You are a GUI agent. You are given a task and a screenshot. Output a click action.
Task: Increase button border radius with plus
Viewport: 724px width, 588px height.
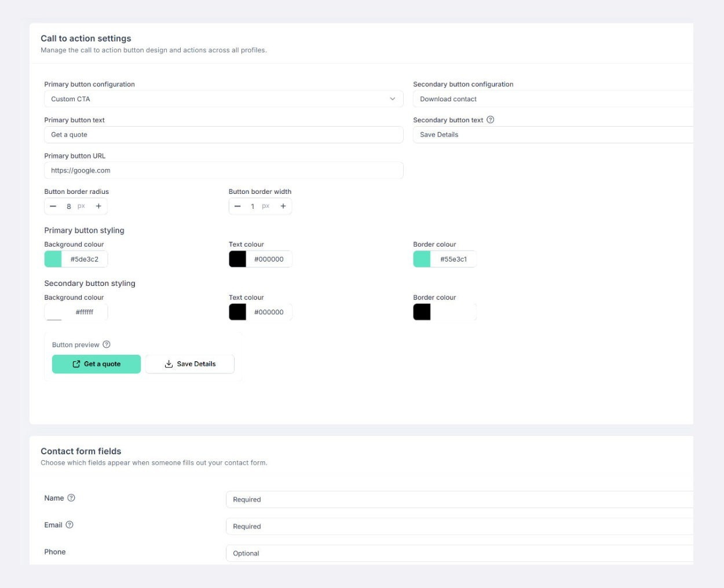tap(98, 206)
